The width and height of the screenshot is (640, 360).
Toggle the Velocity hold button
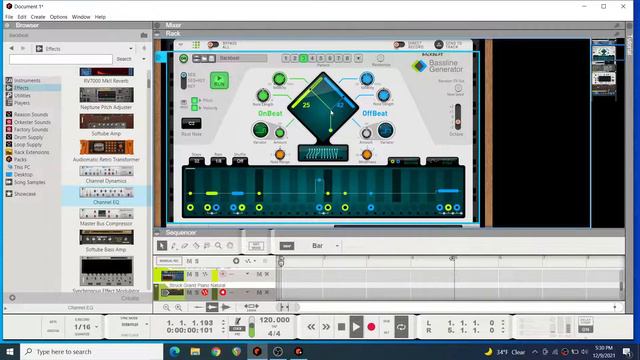195,108
